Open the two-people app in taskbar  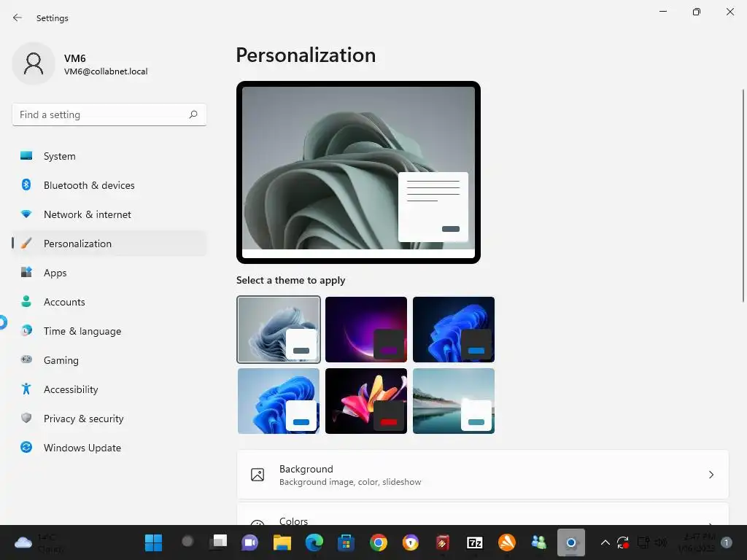[x=539, y=542]
